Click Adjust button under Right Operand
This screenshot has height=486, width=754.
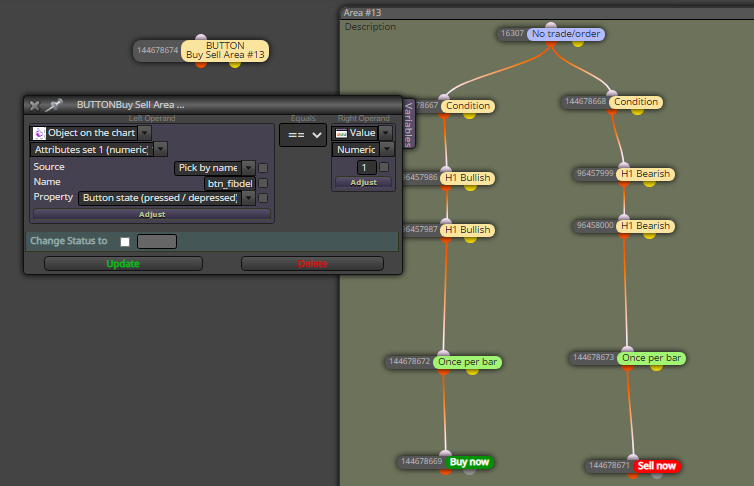[364, 182]
